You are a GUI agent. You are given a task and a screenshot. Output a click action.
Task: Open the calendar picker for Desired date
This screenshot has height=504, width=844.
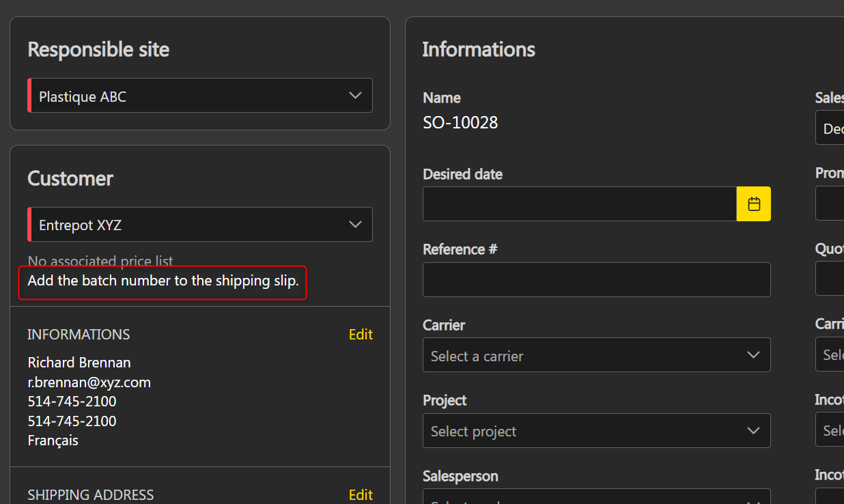point(753,204)
